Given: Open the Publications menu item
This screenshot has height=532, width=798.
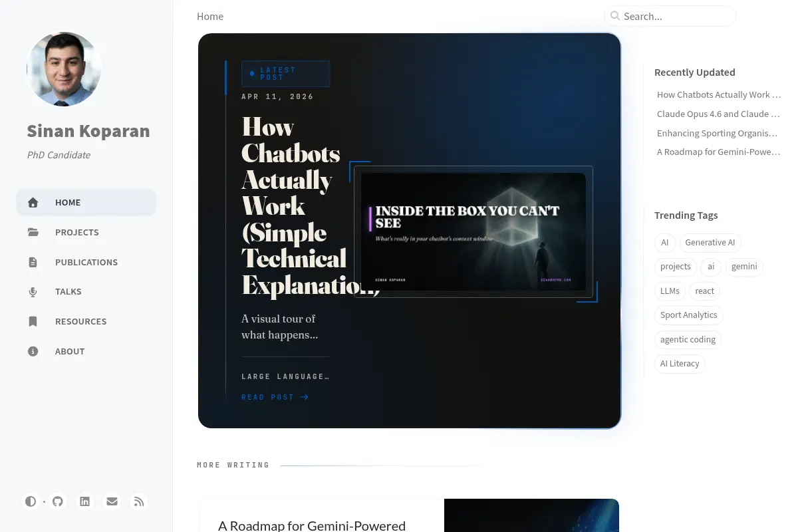Looking at the screenshot, I should tap(86, 262).
